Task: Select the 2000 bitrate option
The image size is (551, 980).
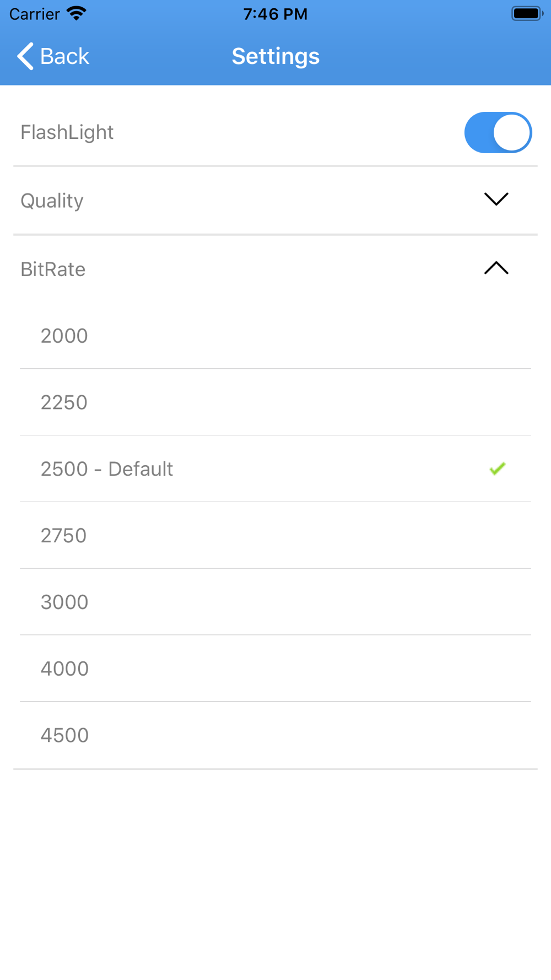Action: point(275,336)
